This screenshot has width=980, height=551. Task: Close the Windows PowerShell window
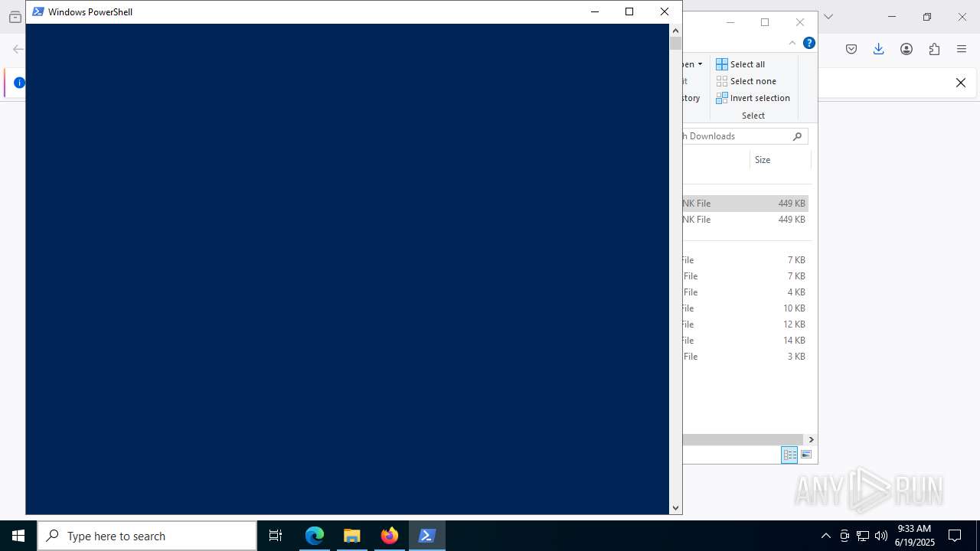point(665,11)
